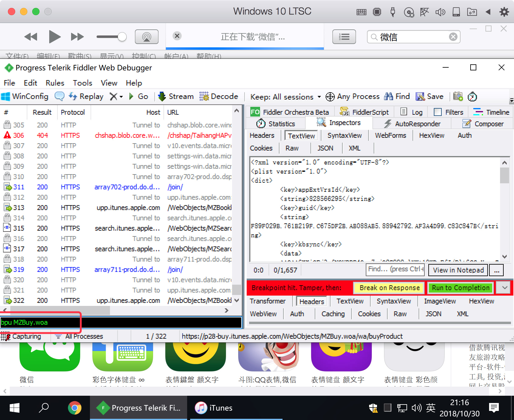Clear the iTunes search field

click(453, 37)
